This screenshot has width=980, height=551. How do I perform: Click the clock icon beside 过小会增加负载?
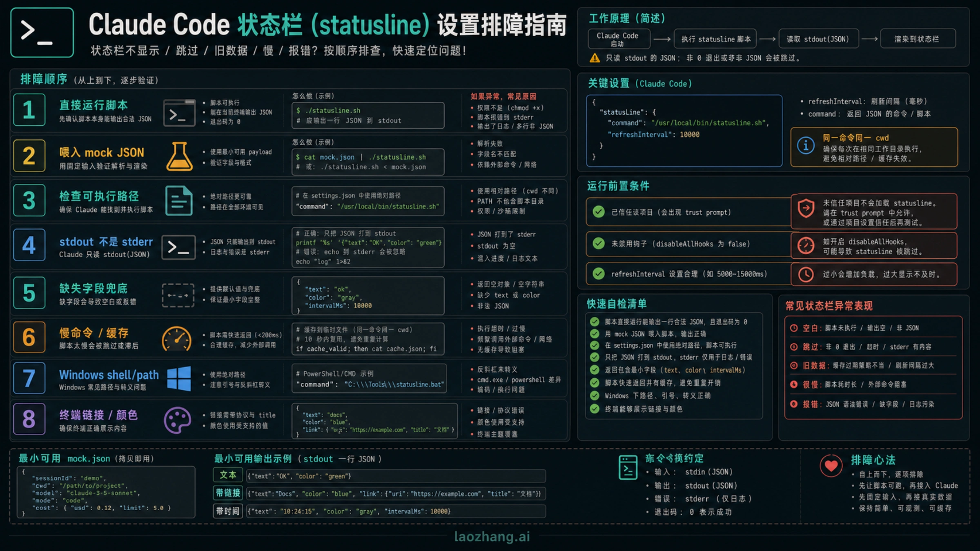[x=806, y=274]
